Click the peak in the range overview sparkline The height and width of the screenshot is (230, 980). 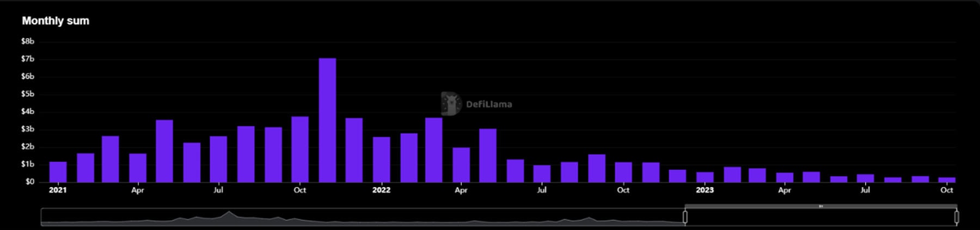click(x=229, y=213)
